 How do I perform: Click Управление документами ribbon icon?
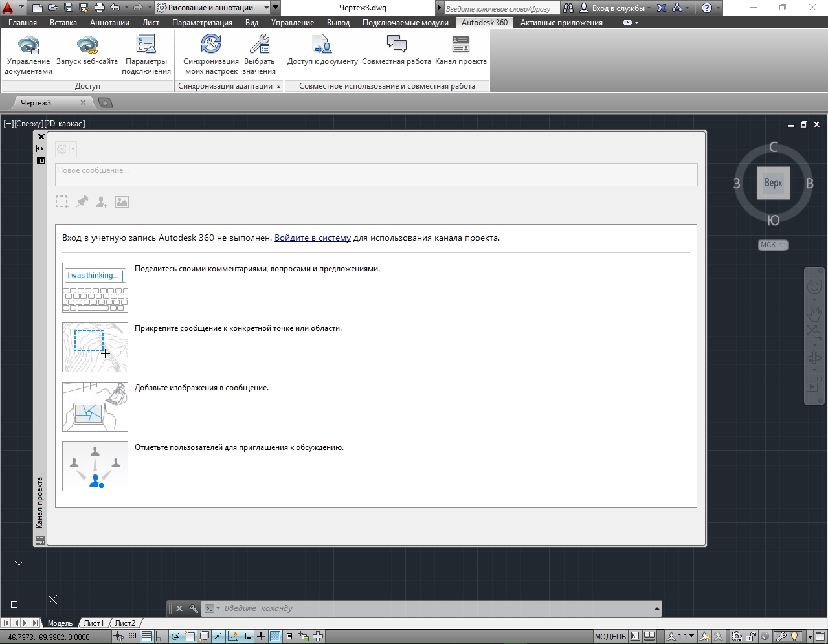pos(28,54)
